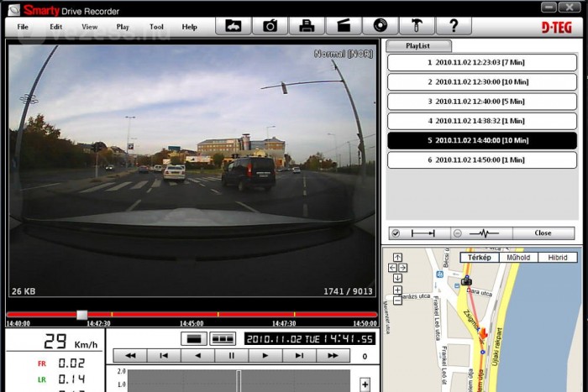Image resolution: width=588 pixels, height=392 pixels.
Task: Pause the video playback
Action: point(232,356)
